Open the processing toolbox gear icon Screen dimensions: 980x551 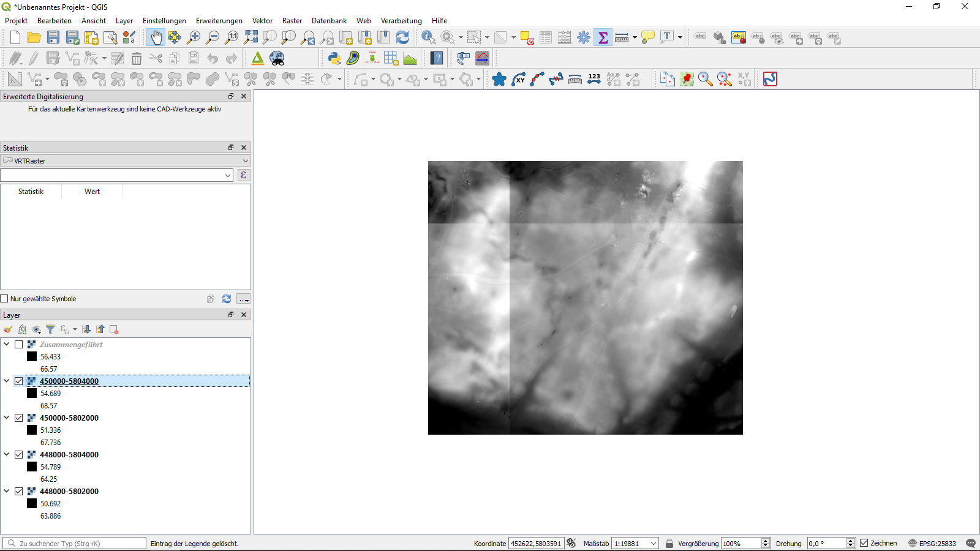point(584,37)
